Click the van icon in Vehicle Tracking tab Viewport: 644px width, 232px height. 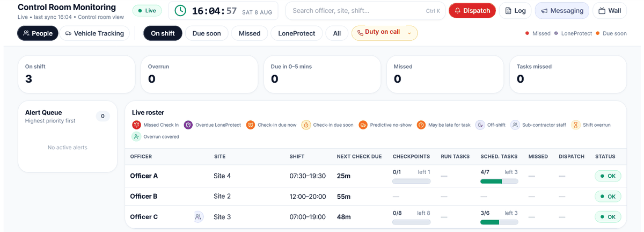(68, 33)
